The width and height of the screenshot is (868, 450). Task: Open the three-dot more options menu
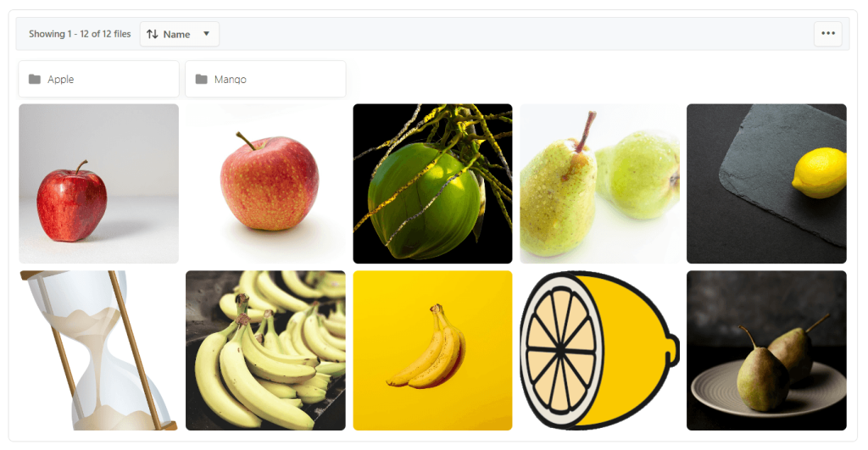[x=828, y=34]
